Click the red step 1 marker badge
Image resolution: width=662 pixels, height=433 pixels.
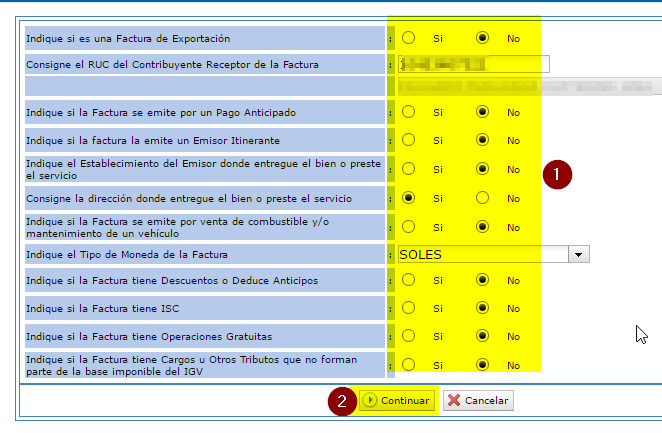pyautogui.click(x=557, y=174)
